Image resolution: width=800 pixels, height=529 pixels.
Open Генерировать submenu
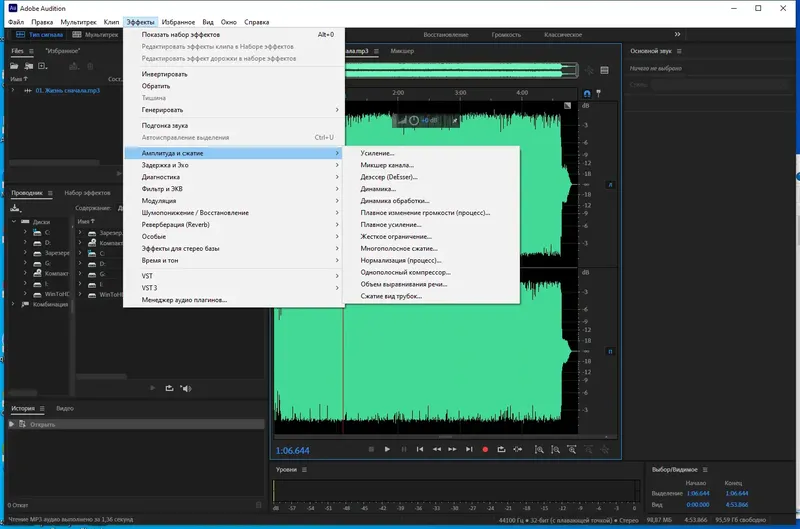point(234,110)
